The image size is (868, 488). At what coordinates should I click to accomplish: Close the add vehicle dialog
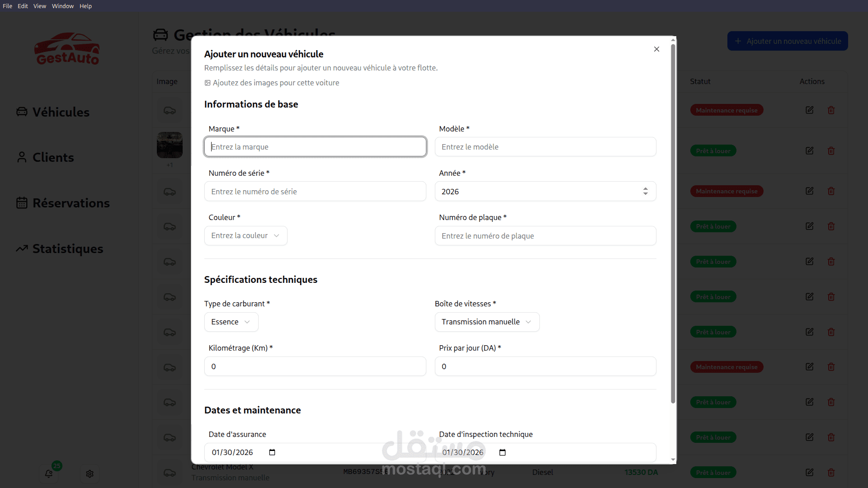tap(656, 49)
